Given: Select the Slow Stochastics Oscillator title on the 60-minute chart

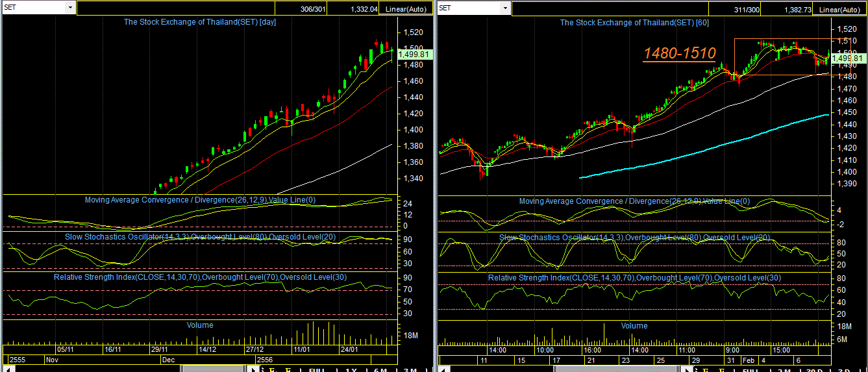Looking at the screenshot, I should 634,238.
